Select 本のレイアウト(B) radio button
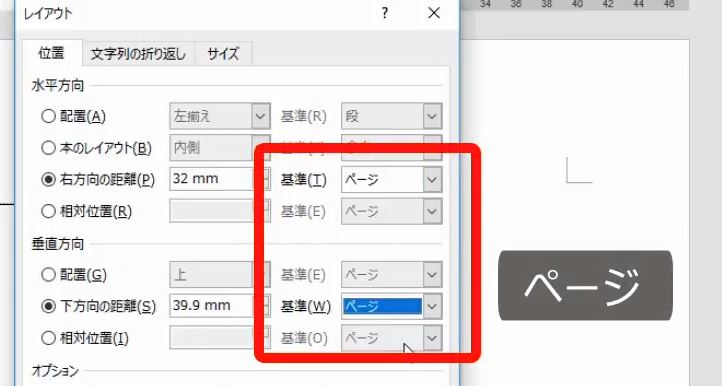Image resolution: width=722 pixels, height=386 pixels. coord(48,148)
